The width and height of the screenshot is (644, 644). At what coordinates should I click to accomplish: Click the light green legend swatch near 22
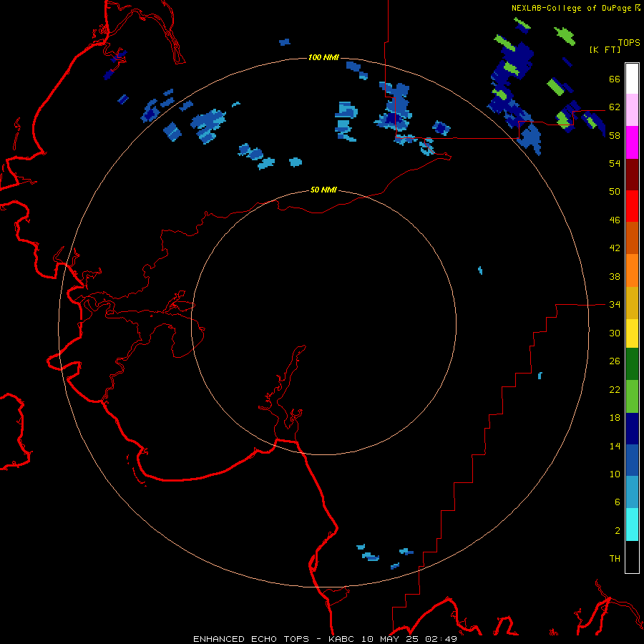[632, 396]
